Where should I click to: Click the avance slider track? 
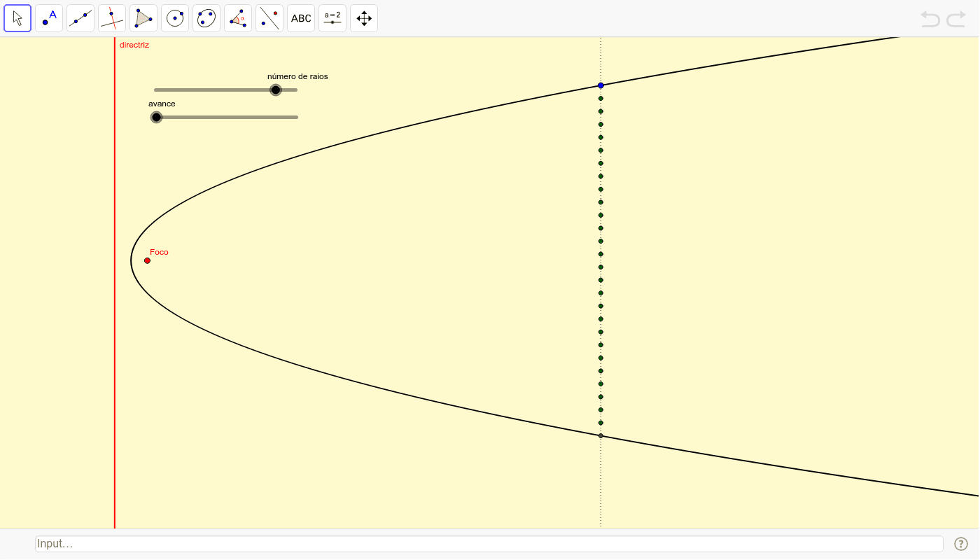click(226, 117)
